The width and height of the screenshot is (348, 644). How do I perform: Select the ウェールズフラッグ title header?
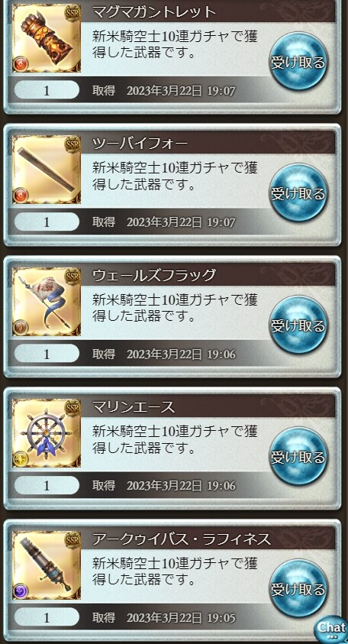pos(208,275)
